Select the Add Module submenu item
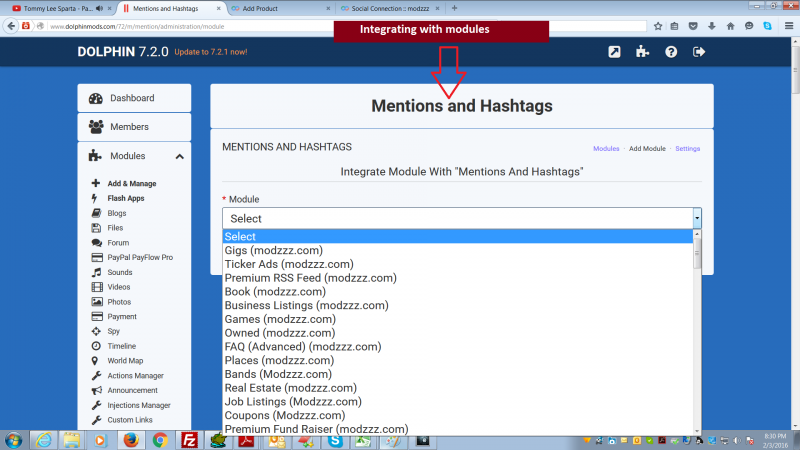 coord(647,148)
